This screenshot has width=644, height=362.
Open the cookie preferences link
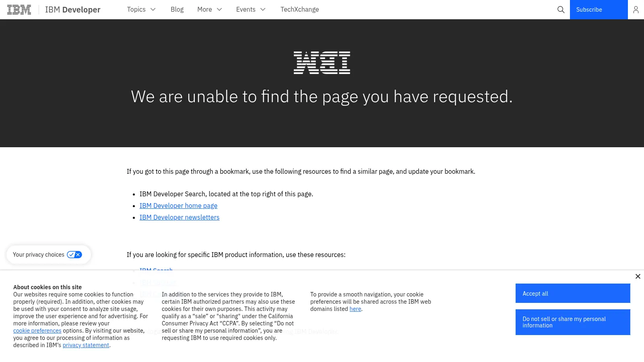click(x=37, y=331)
